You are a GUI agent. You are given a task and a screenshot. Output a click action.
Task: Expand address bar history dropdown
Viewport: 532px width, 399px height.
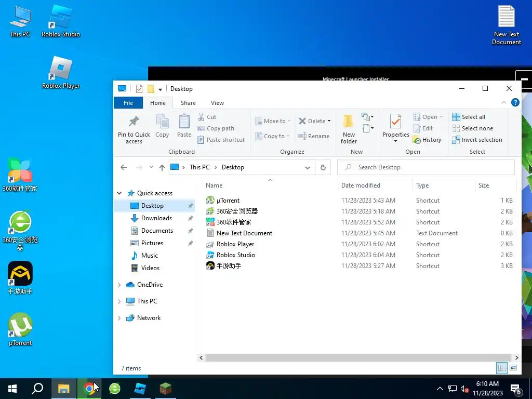[308, 167]
